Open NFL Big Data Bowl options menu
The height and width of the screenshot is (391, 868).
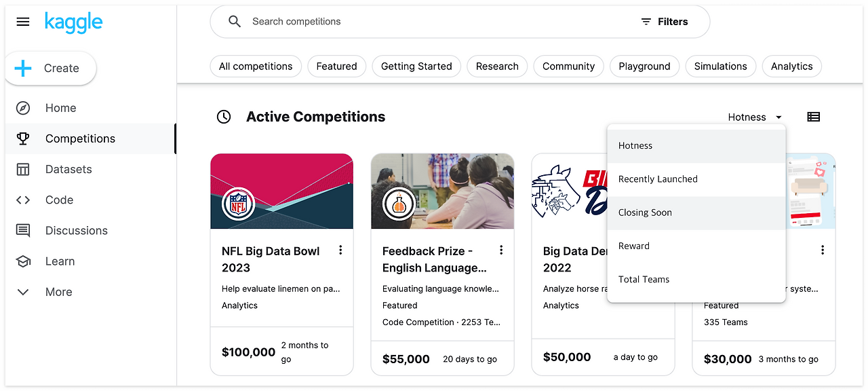click(340, 250)
